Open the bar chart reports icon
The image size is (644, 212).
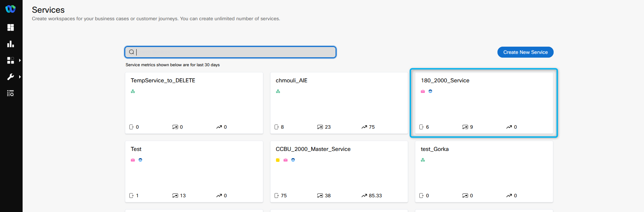pyautogui.click(x=11, y=44)
